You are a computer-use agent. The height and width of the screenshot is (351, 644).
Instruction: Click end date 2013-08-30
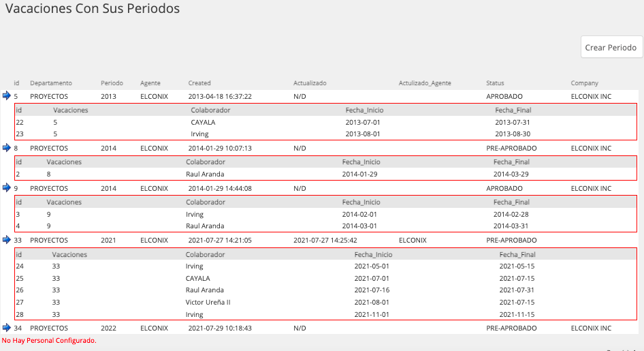[x=513, y=134]
